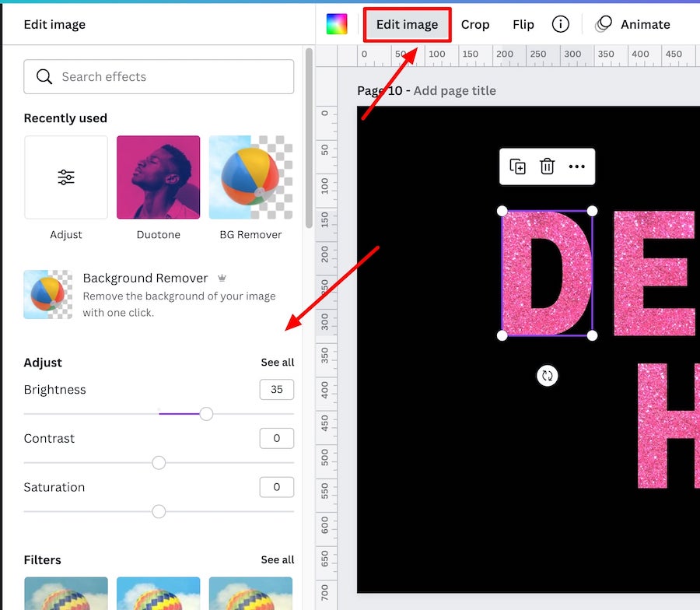The image size is (700, 610).
Task: Click the Background Remover beach ball icon
Action: point(48,294)
